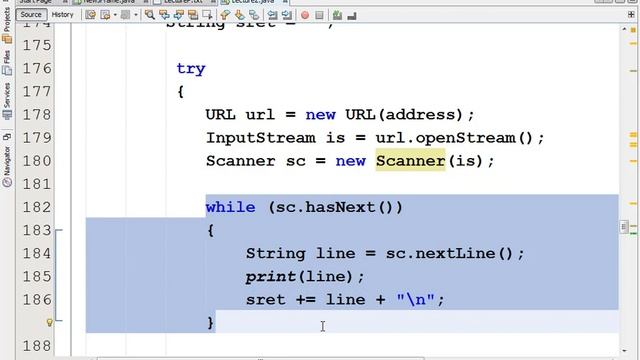Click the light bulb hint in the gutter
Viewport: 640px width, 360px height.
(49, 323)
